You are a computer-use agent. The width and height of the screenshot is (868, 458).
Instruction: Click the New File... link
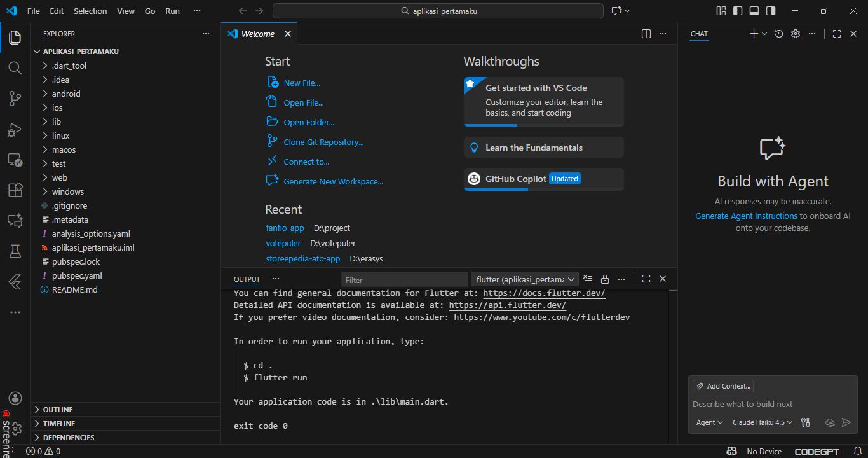pyautogui.click(x=302, y=83)
